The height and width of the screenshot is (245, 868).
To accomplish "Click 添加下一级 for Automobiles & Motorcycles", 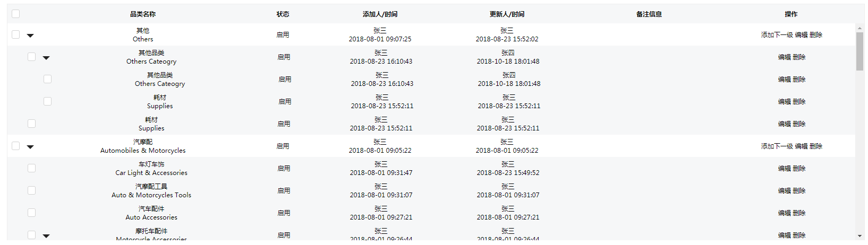I will pos(777,146).
